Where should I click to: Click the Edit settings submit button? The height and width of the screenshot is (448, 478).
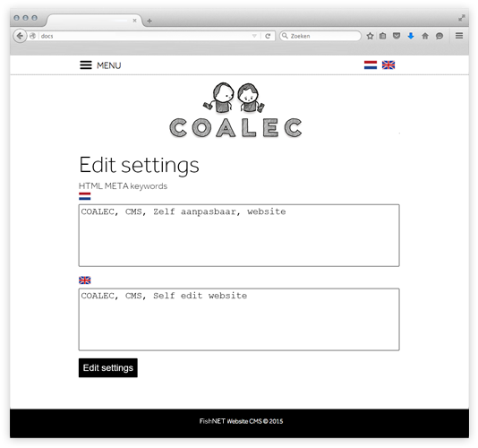pos(108,367)
